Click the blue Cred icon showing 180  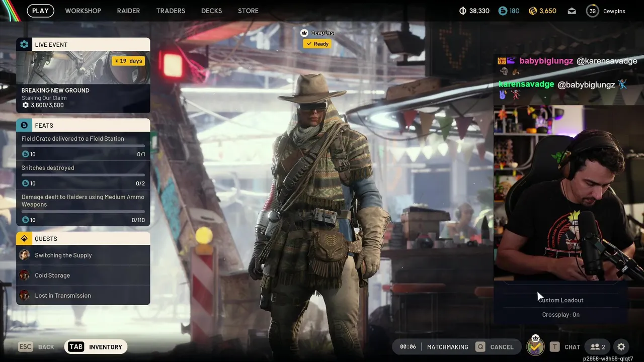coord(502,11)
